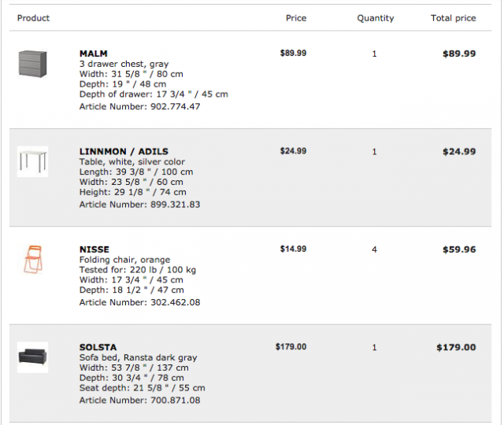504x425 pixels.
Task: Click the Product column header
Action: [x=33, y=18]
